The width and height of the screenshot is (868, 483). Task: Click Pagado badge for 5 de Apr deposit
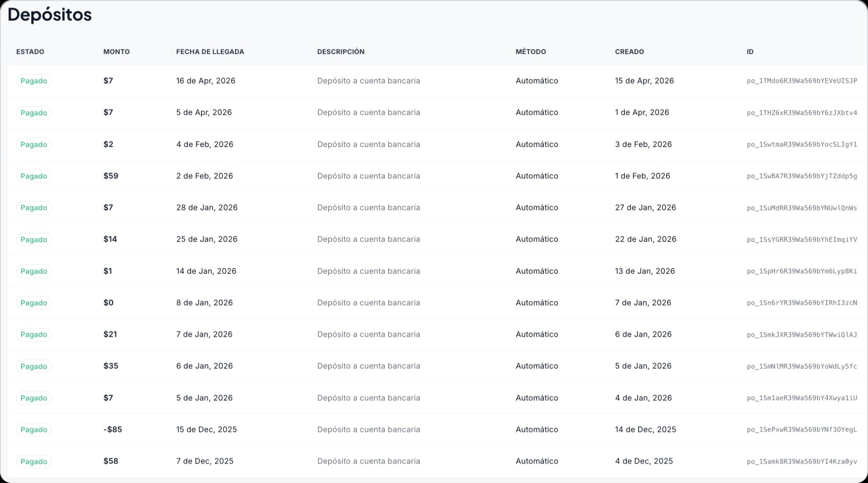[x=34, y=113]
